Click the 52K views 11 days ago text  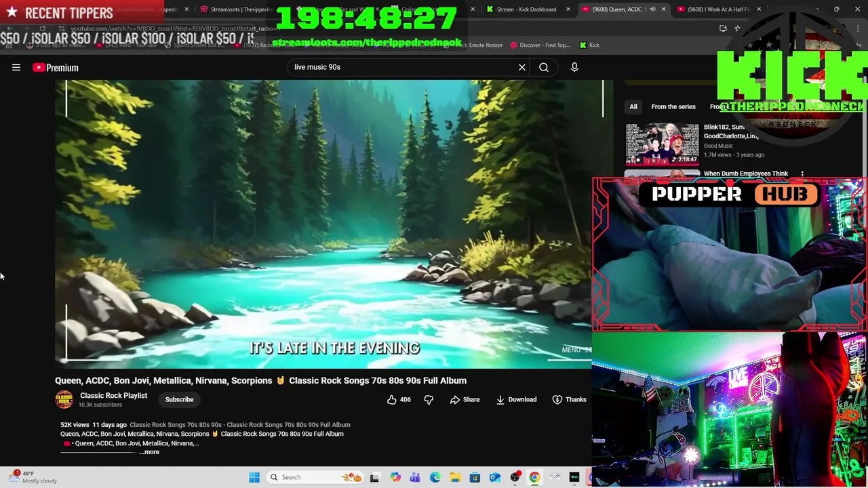94,425
